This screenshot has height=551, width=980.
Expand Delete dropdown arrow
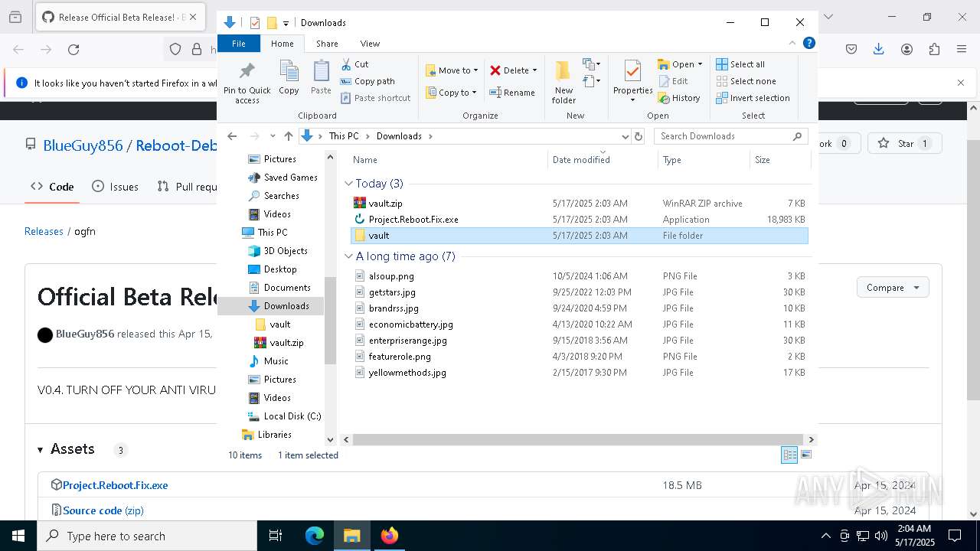pos(534,70)
